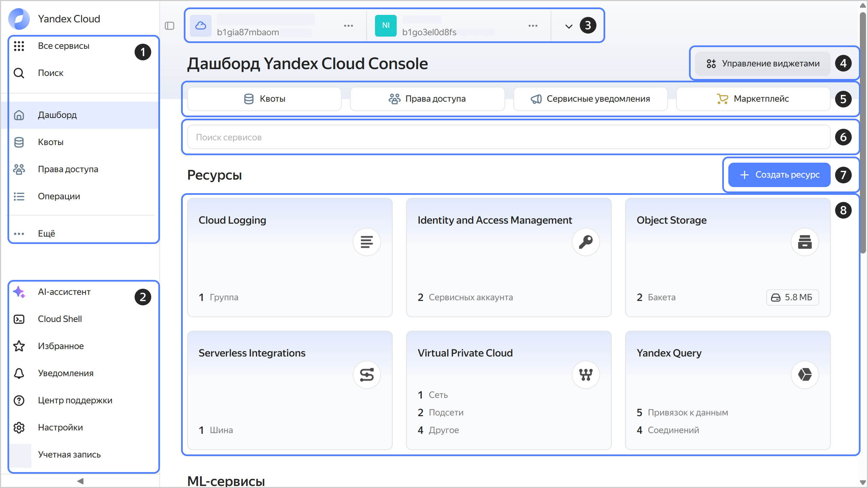Toggle the navigation panel beside the breadcrumbs
Viewport: 868px width, 488px height.
click(x=170, y=26)
